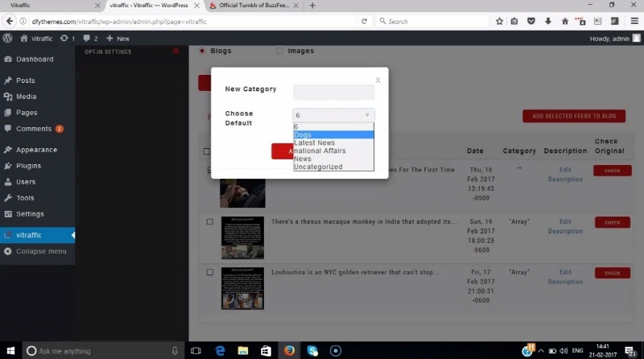The width and height of the screenshot is (644, 359).
Task: Open a new tab with plus button
Action: click(x=312, y=6)
